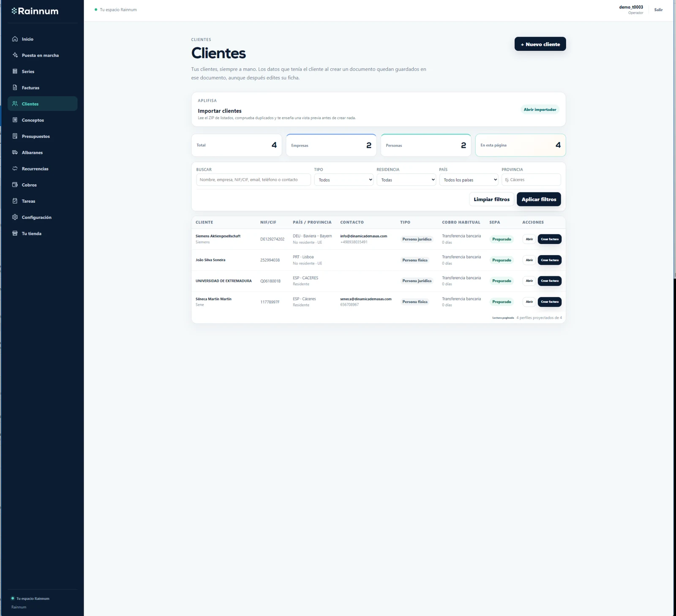The width and height of the screenshot is (676, 616).
Task: Click the Nuevo cliente button
Action: click(540, 44)
